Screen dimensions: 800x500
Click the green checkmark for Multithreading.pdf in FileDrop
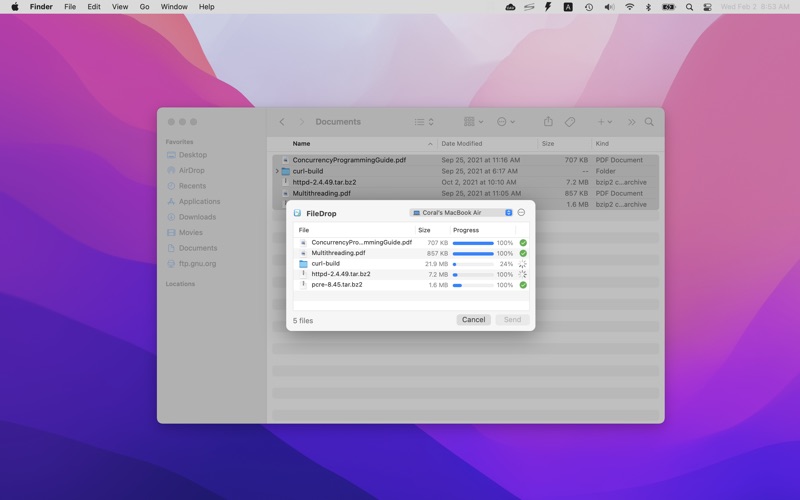[523, 253]
